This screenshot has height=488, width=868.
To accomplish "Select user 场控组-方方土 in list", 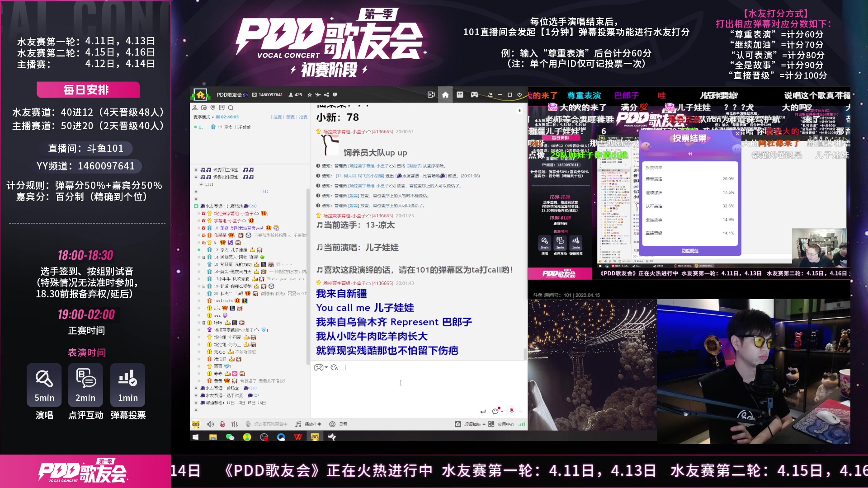I will (227, 344).
